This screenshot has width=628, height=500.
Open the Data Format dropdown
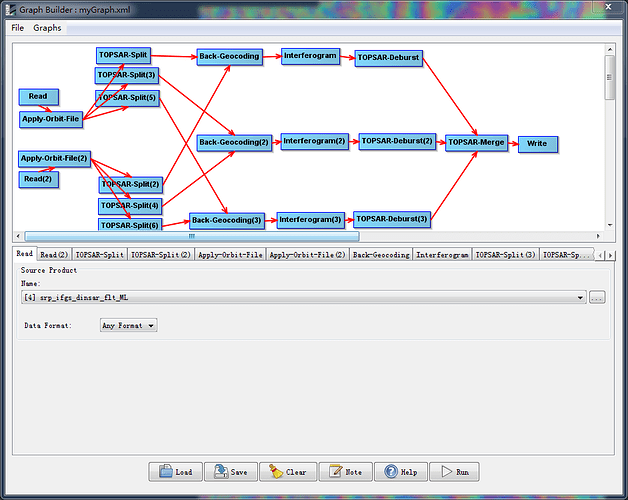coord(128,325)
